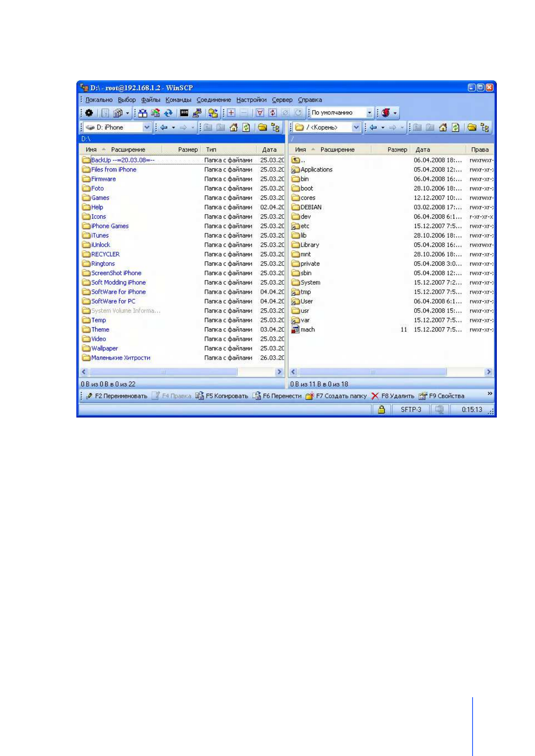Open local panel back history dropdown

(173, 127)
